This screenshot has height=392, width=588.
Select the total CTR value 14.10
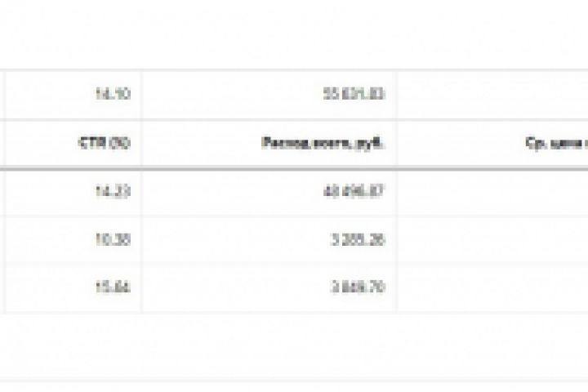[114, 95]
